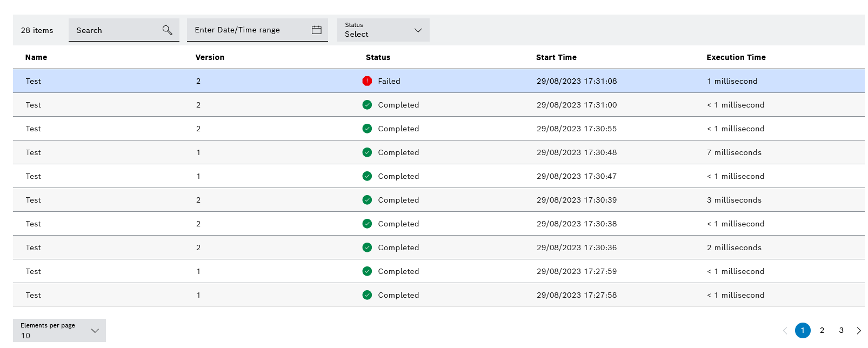This screenshot has width=868, height=348.
Task: Click the Enter Date/Time range field
Action: 257,30
